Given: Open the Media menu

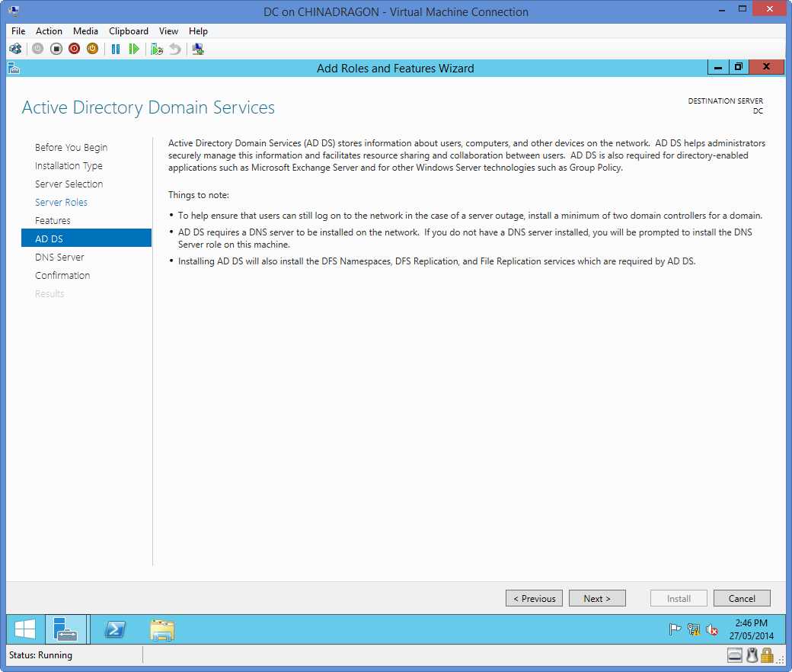Looking at the screenshot, I should [x=85, y=30].
